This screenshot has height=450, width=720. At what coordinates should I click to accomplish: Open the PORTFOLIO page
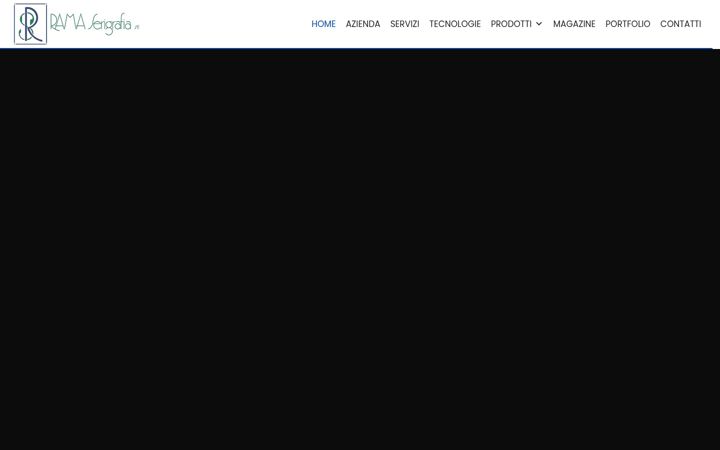pyautogui.click(x=628, y=24)
